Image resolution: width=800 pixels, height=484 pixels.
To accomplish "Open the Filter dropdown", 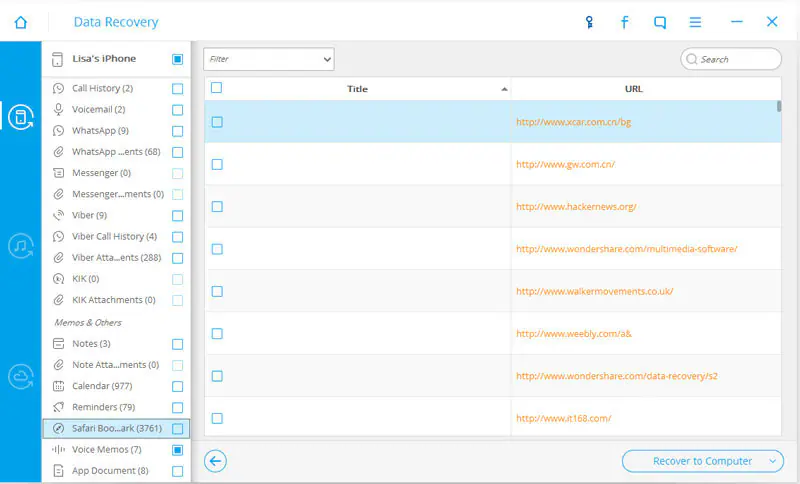I will click(x=269, y=59).
